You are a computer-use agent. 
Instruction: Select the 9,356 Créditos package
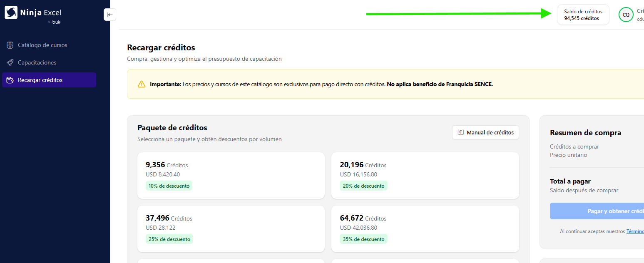(231, 176)
